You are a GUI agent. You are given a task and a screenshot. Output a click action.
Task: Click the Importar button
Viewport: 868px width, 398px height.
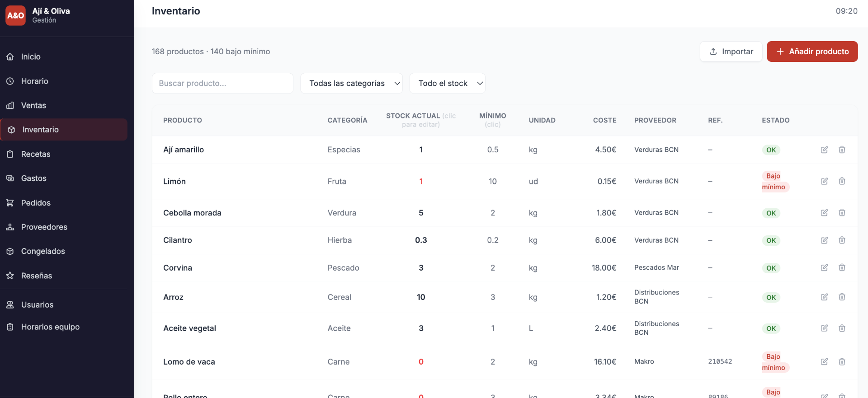(x=731, y=52)
